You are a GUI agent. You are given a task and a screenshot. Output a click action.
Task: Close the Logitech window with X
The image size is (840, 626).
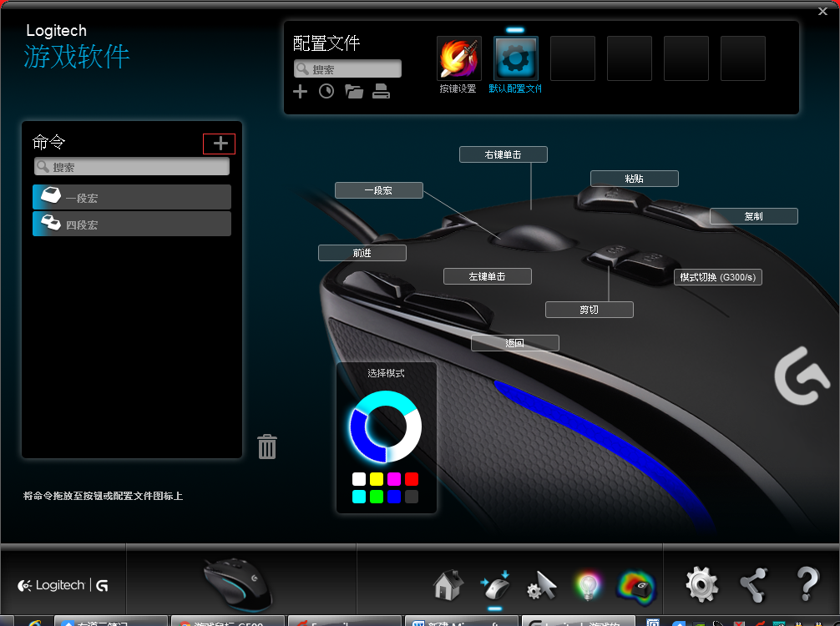tap(822, 11)
